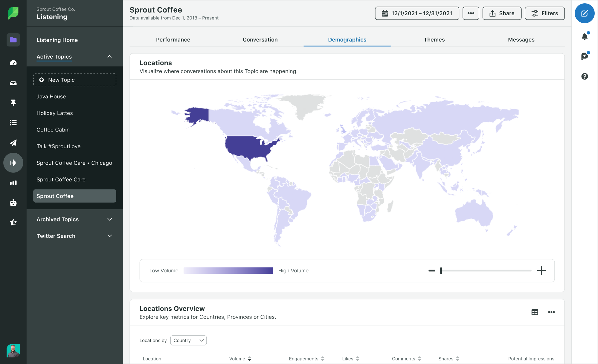Viewport: 598px width, 364px height.
Task: Select Country from Locations by dropdown
Action: (188, 340)
